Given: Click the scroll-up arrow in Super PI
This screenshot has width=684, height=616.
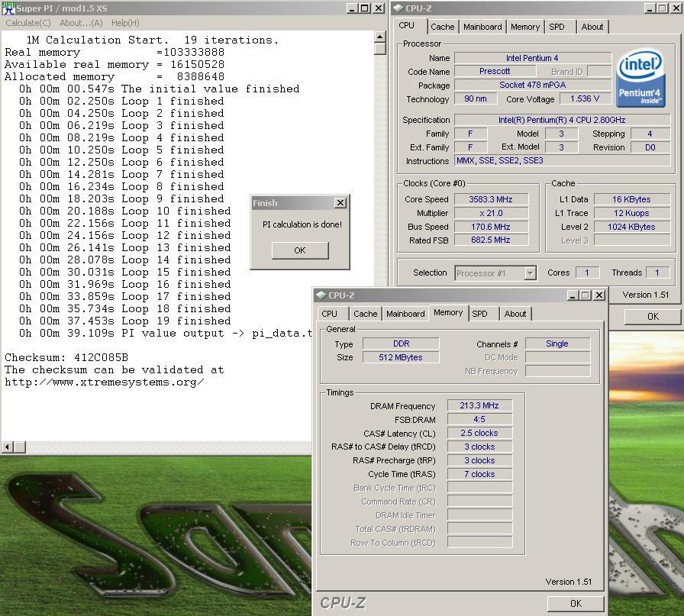Looking at the screenshot, I should click(380, 37).
